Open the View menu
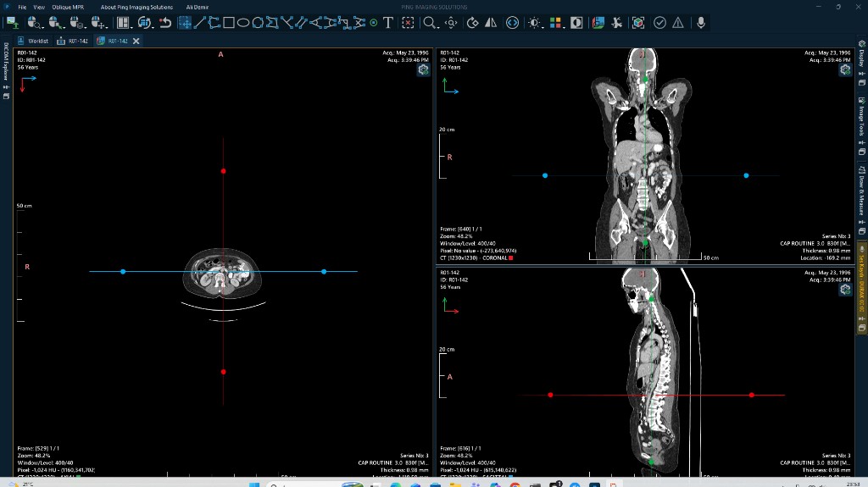Viewport: 868px width, 487px height. 39,7
